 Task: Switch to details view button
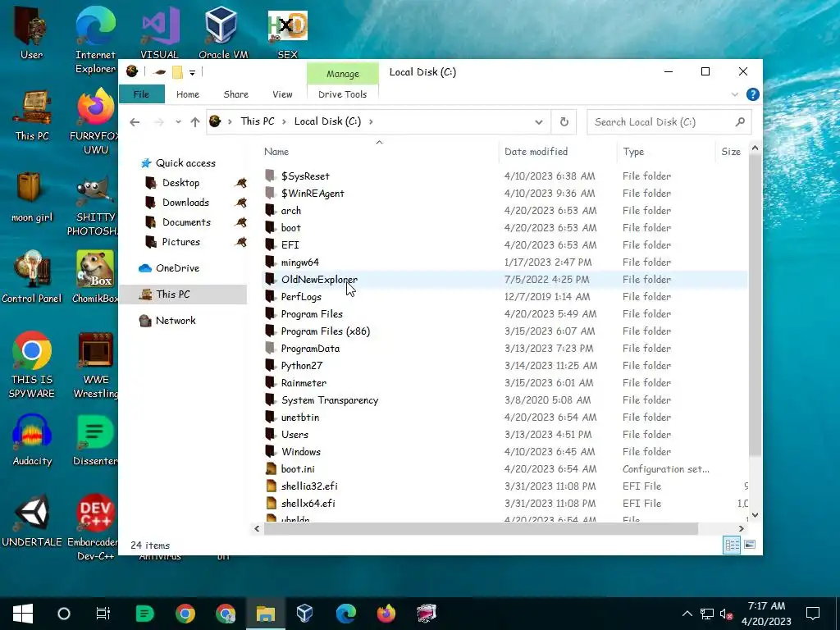732,545
